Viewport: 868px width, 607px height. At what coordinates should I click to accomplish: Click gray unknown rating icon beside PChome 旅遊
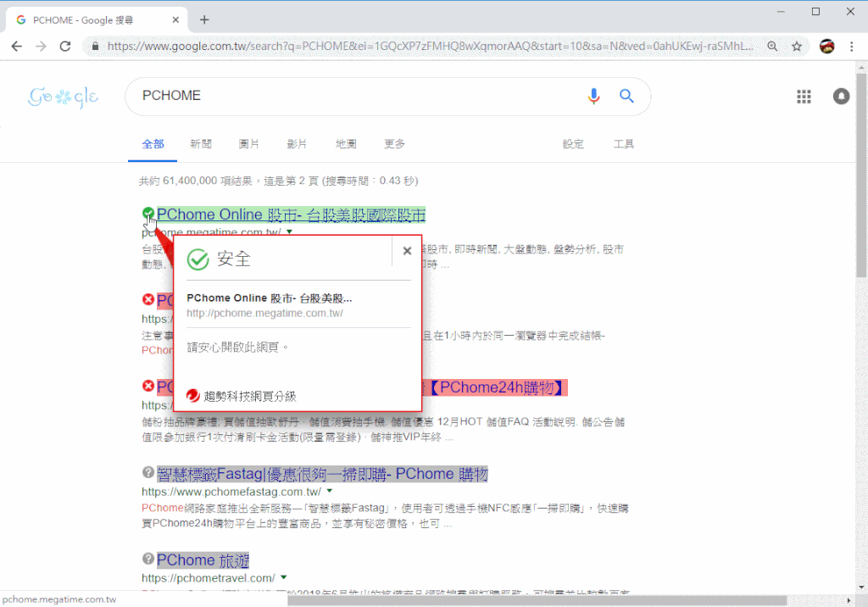147,559
